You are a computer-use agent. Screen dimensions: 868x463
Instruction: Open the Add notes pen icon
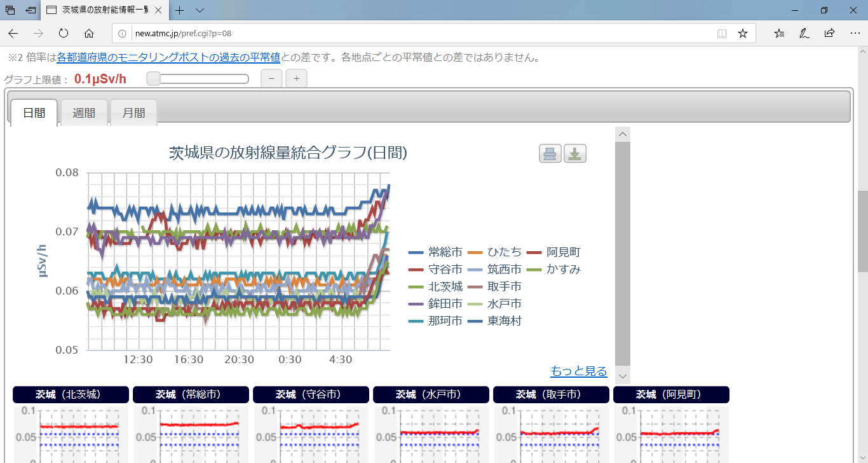pos(804,33)
